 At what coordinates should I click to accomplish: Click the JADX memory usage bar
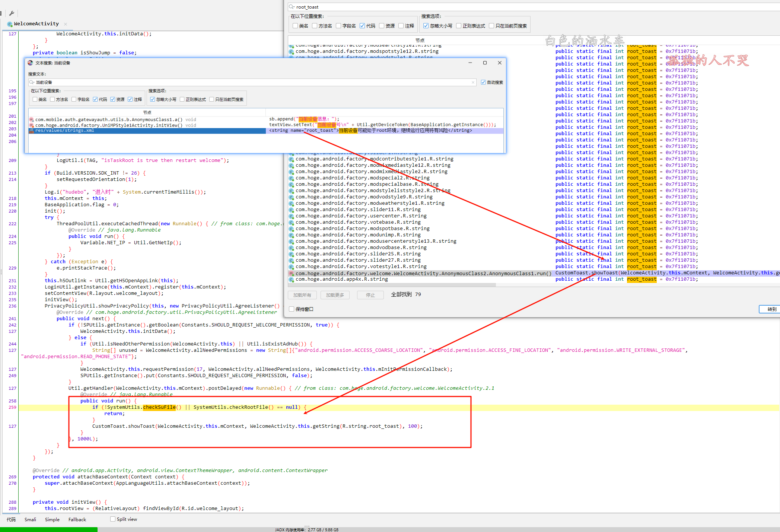click(x=306, y=529)
